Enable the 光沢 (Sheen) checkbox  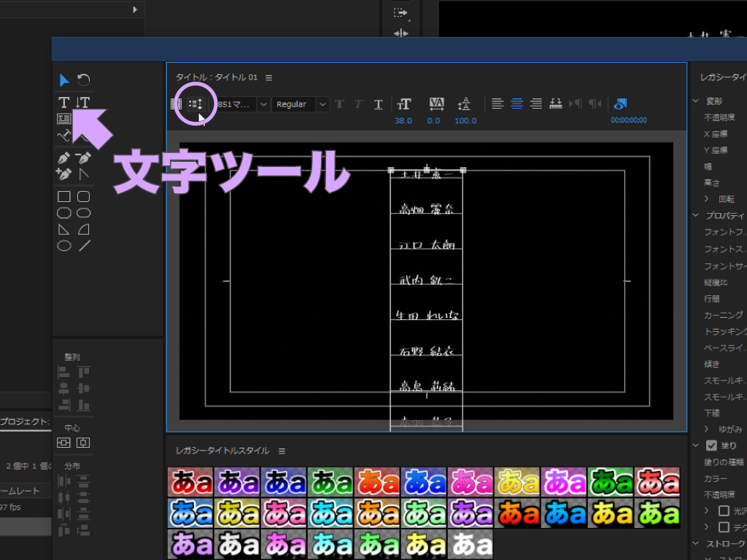pyautogui.click(x=724, y=510)
